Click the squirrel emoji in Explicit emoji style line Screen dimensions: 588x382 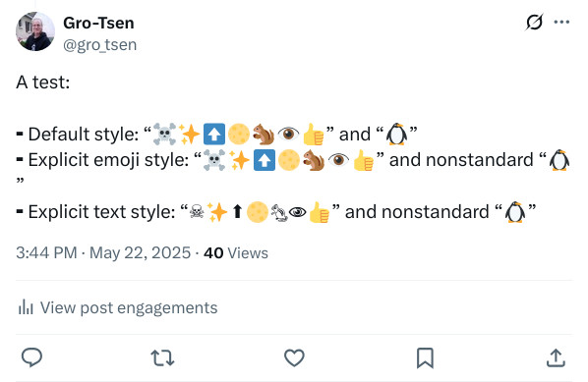pos(314,160)
